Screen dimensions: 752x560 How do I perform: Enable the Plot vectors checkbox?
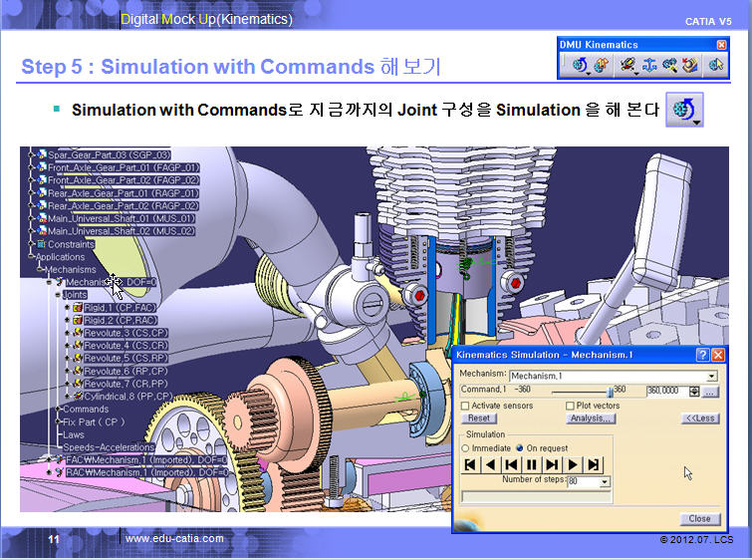tap(570, 406)
